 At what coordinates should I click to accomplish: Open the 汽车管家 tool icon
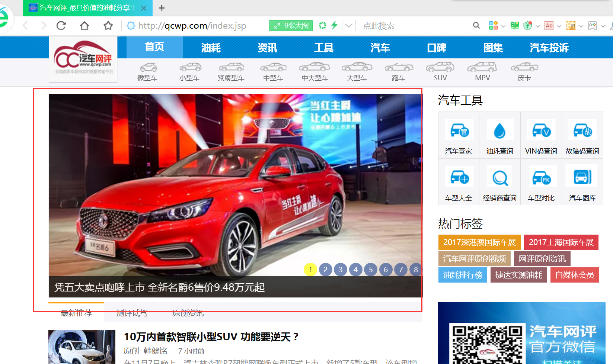tap(459, 130)
